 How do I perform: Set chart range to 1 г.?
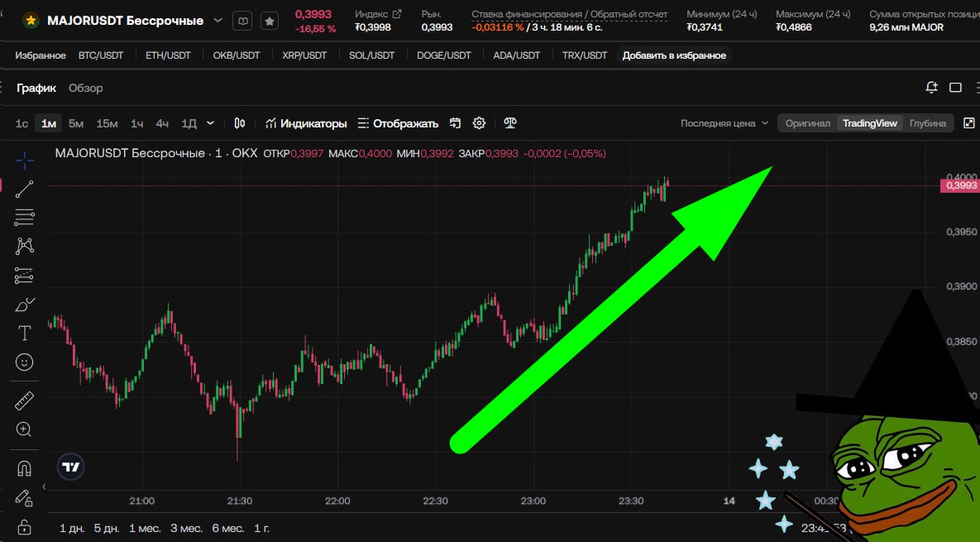pos(262,528)
